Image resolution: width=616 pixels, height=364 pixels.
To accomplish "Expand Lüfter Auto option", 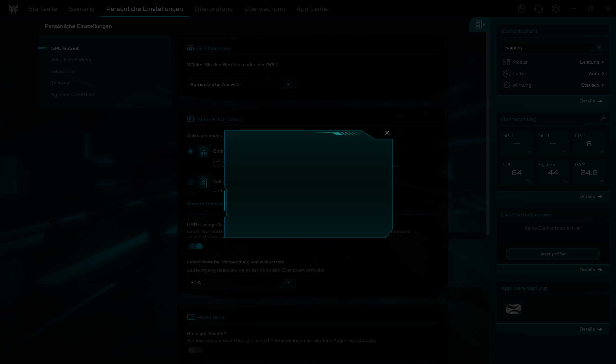I will pos(596,74).
